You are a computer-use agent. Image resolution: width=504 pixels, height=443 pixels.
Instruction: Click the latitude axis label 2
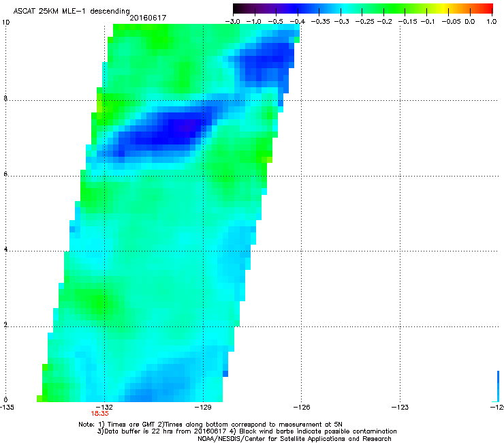(x=5, y=325)
